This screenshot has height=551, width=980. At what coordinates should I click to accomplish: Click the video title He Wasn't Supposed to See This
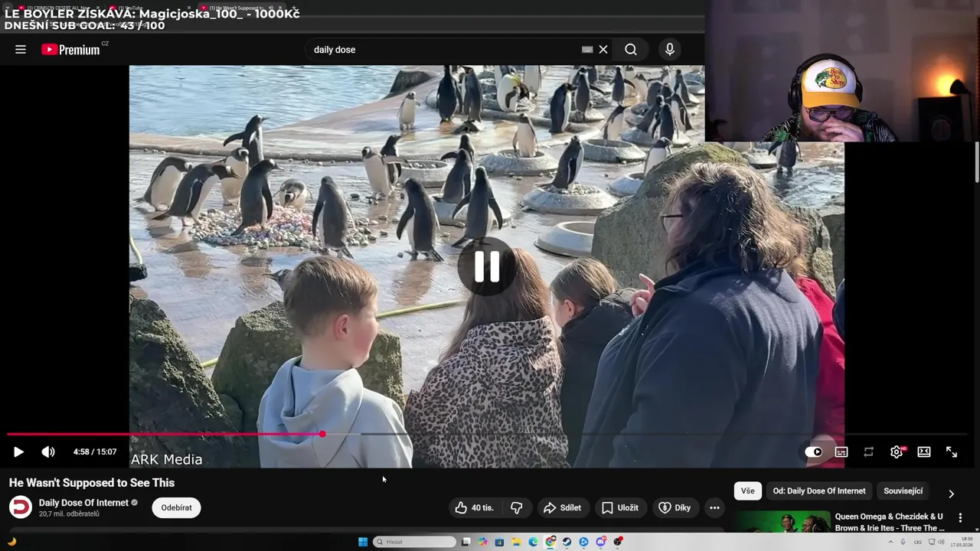click(92, 483)
